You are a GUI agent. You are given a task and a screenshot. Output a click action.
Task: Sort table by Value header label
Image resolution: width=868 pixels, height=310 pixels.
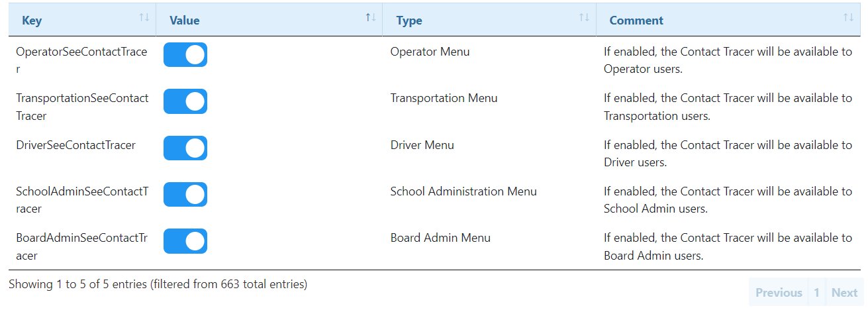[x=184, y=21]
